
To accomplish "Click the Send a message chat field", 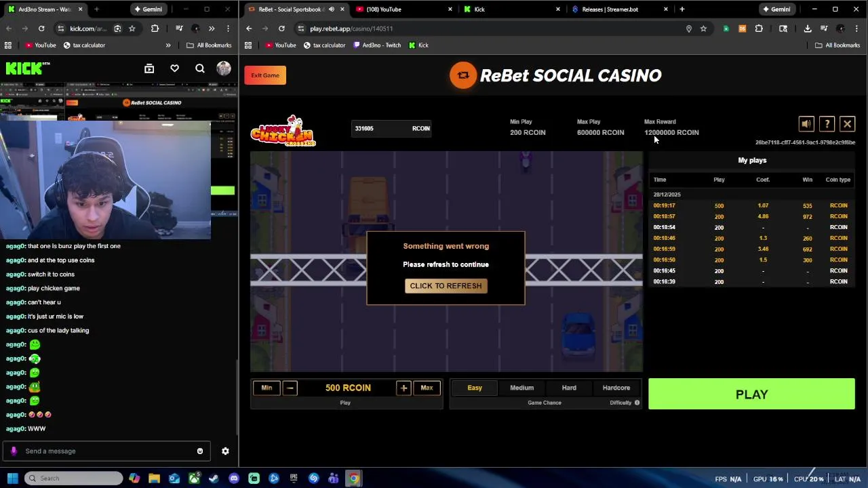I will (105, 451).
